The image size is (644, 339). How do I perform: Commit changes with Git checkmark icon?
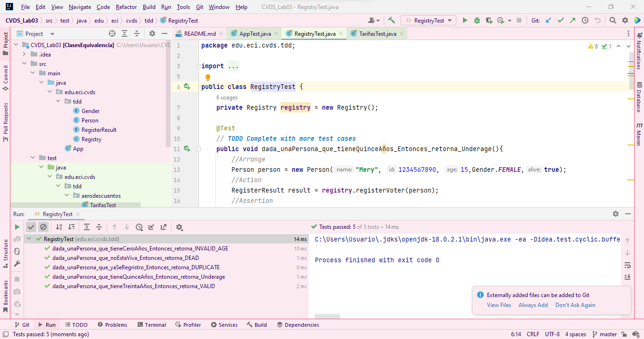pos(561,21)
